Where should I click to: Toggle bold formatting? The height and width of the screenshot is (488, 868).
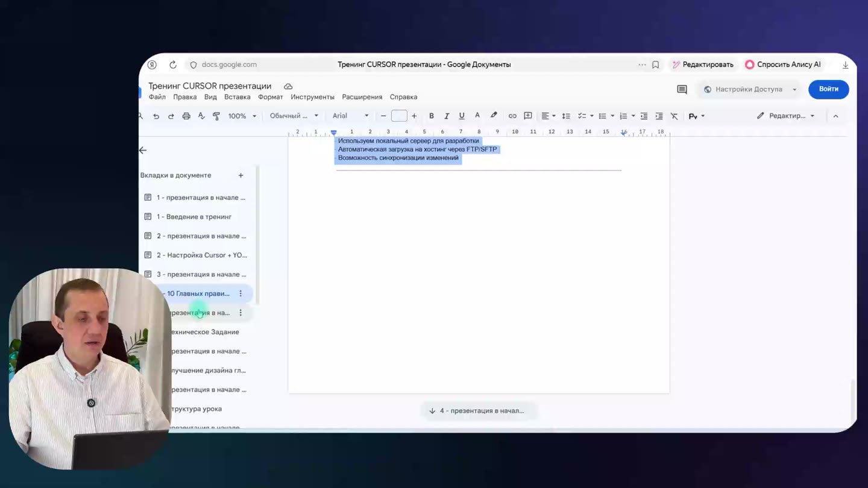click(x=432, y=116)
